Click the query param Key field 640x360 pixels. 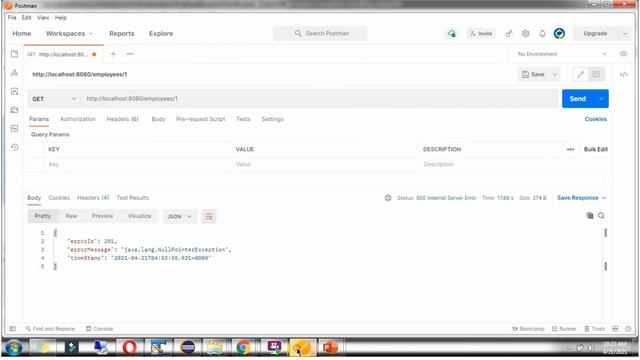139,164
